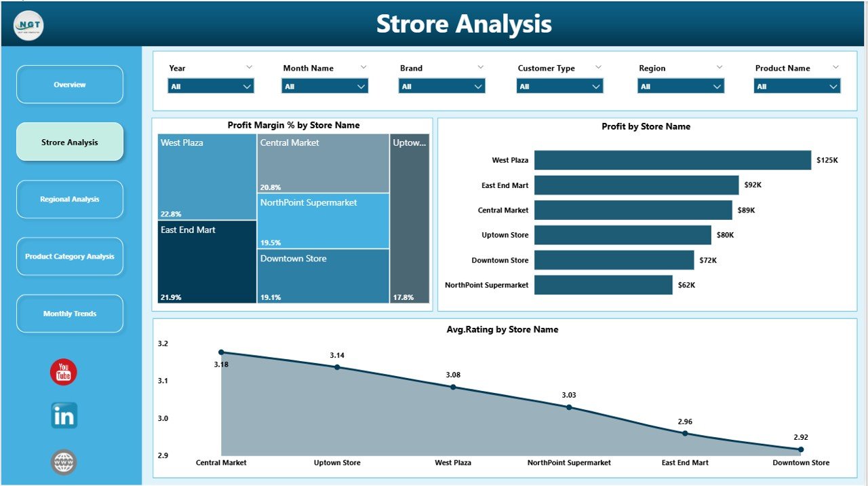Image resolution: width=868 pixels, height=486 pixels.
Task: Click the Central Market rating data point
Action: 221,352
